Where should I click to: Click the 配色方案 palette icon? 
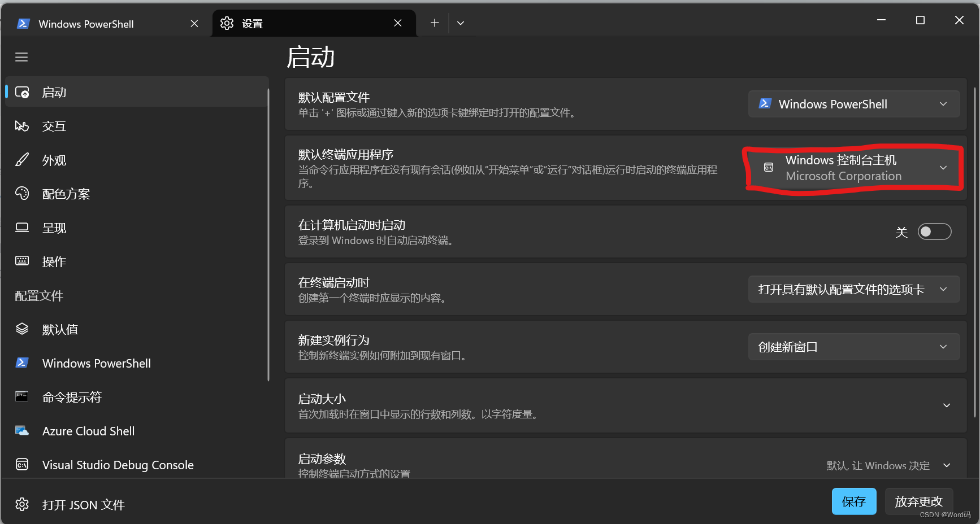point(22,194)
